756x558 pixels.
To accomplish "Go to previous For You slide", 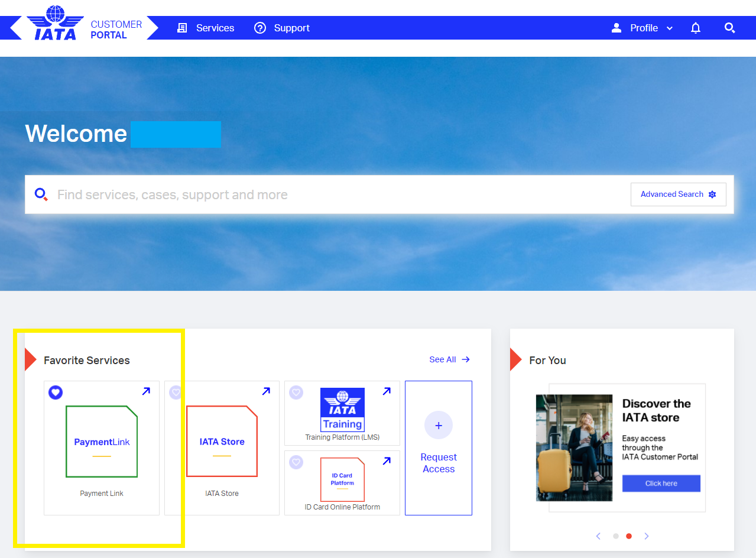I will click(x=598, y=536).
